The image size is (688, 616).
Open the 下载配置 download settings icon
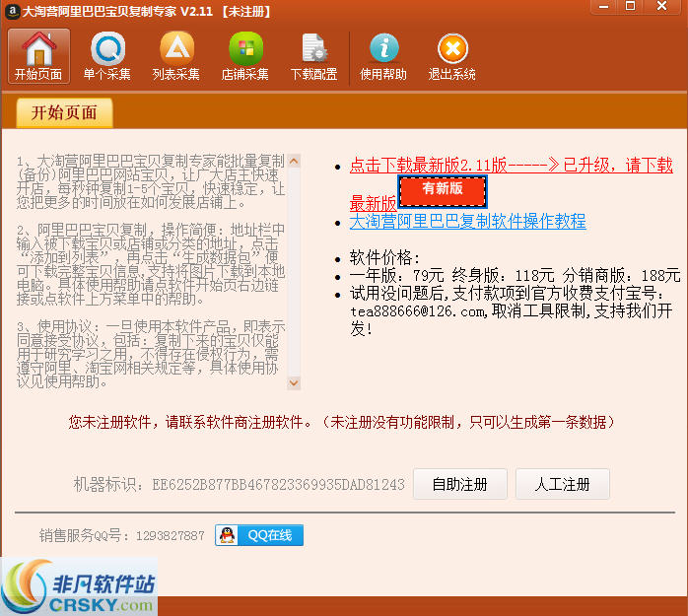313,56
